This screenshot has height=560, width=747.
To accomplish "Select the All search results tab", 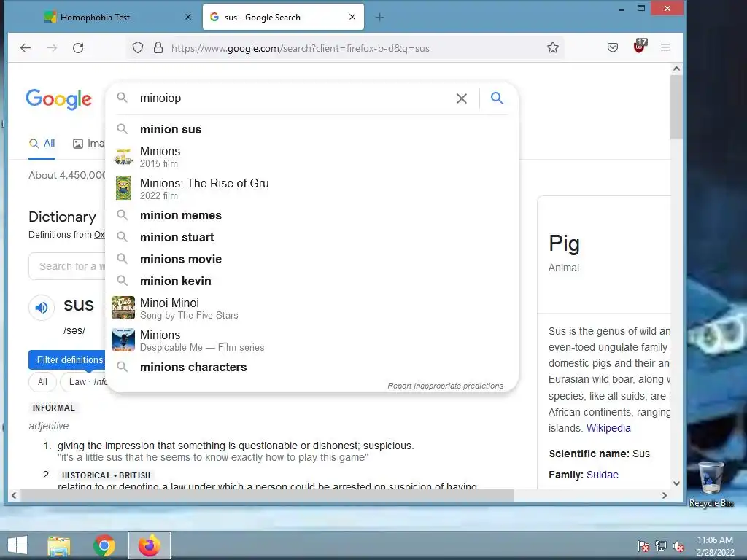I will (x=42, y=144).
